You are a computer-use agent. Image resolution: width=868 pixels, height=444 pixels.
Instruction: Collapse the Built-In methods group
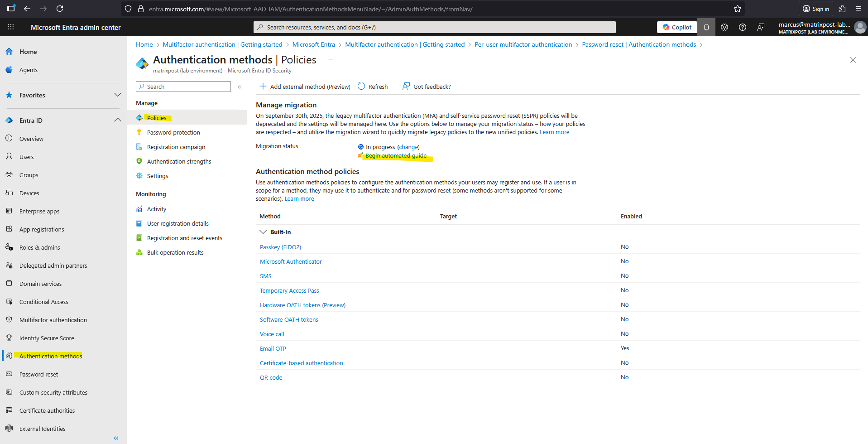click(x=263, y=232)
